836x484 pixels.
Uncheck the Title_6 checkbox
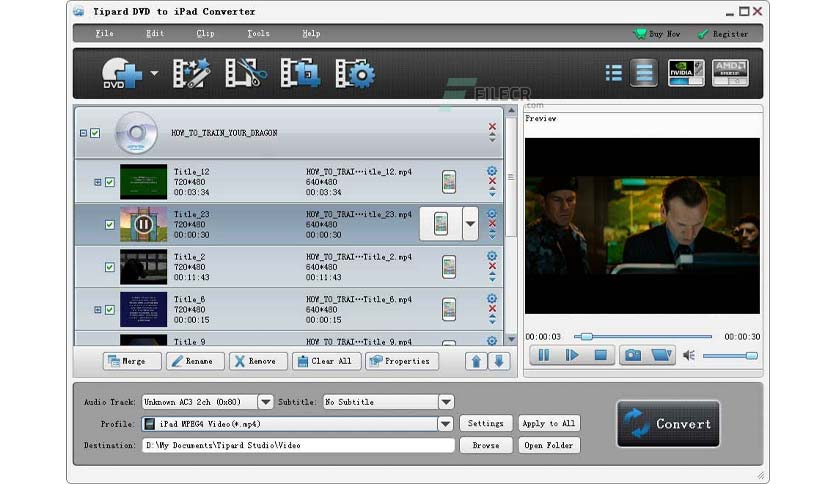pos(109,310)
